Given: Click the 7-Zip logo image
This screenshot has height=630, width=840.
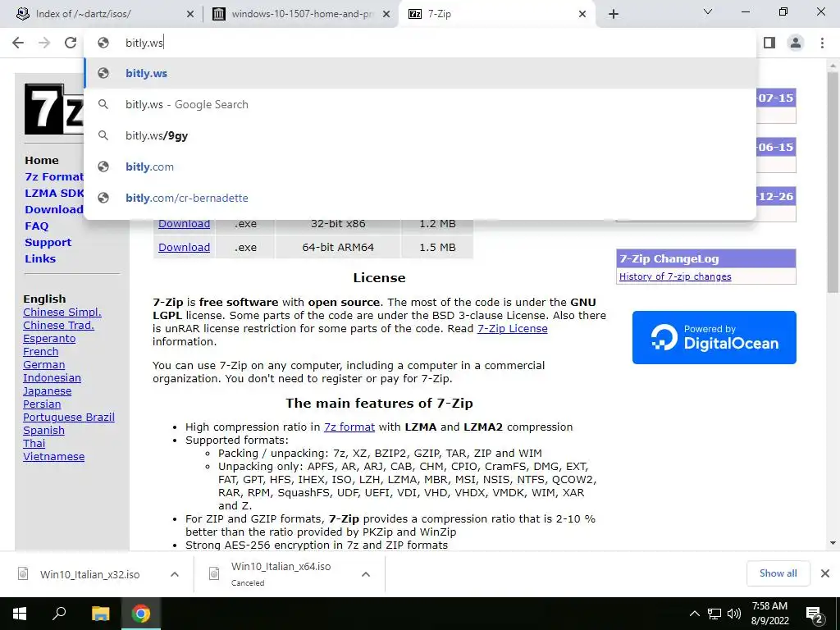Looking at the screenshot, I should (54, 109).
